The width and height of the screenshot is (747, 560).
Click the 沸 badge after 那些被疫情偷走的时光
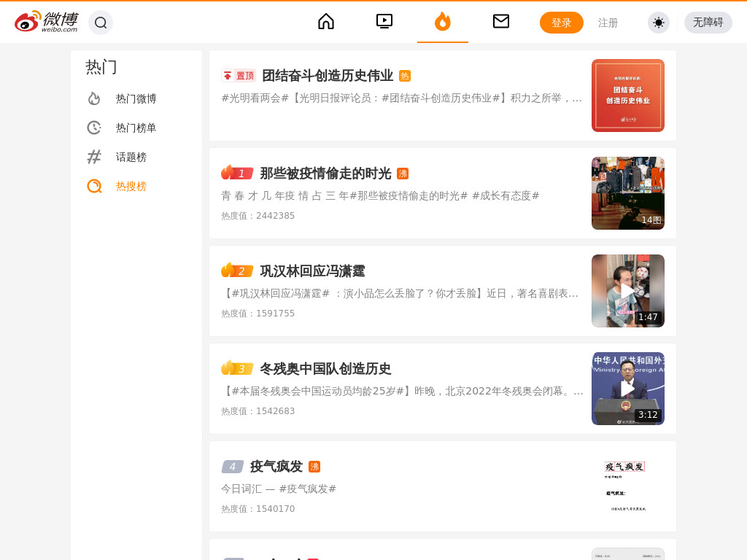[x=403, y=174]
